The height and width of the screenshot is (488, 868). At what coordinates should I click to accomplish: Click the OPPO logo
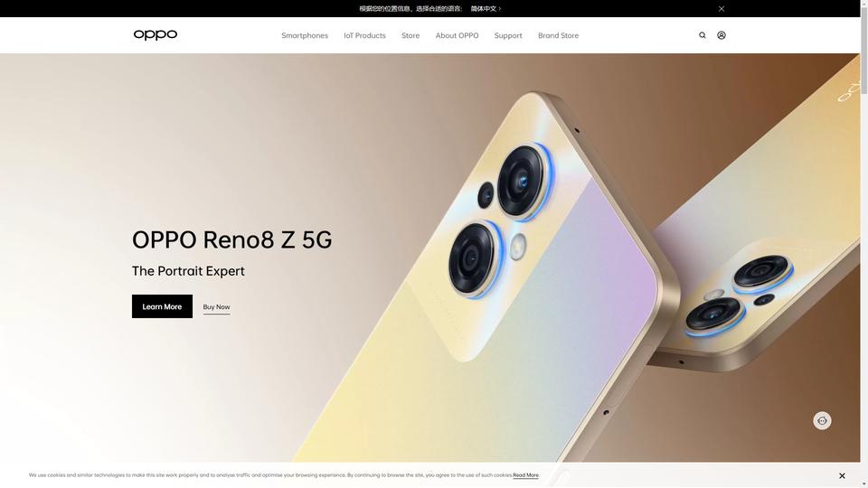155,34
